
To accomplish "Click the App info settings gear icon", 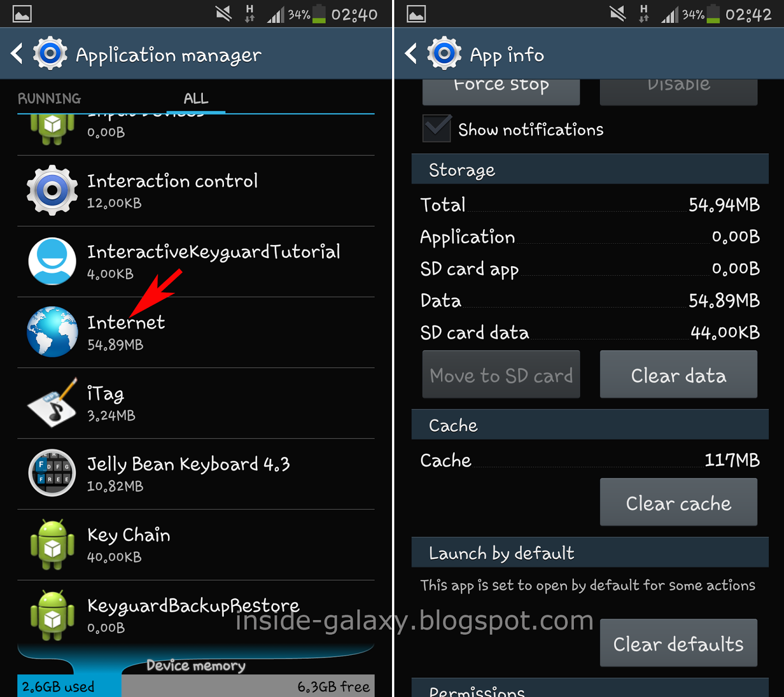I will point(444,53).
